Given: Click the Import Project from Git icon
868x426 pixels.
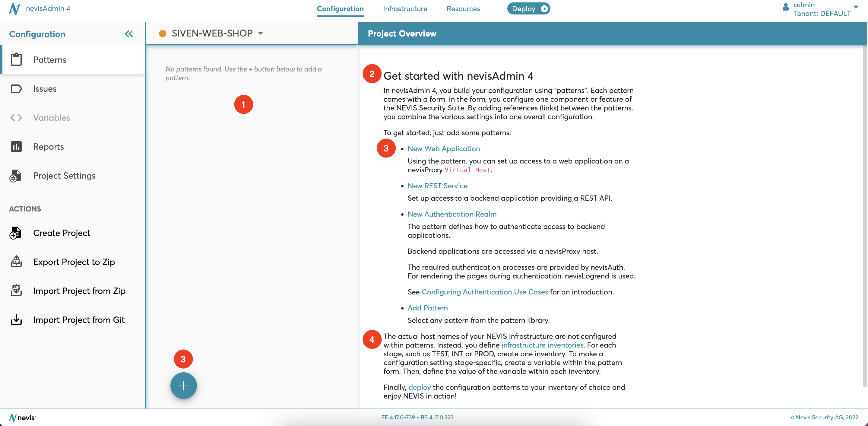Looking at the screenshot, I should [x=16, y=320].
